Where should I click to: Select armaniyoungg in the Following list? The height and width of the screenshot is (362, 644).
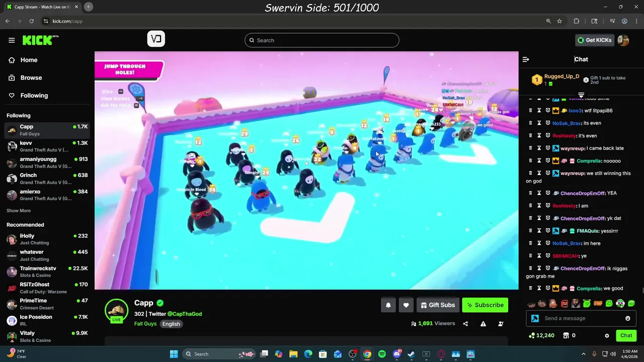(x=47, y=162)
